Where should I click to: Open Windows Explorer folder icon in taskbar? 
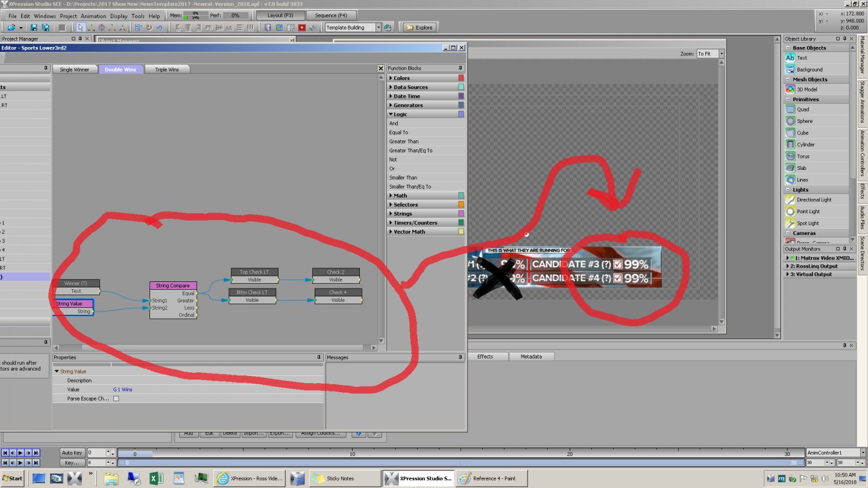point(111,478)
